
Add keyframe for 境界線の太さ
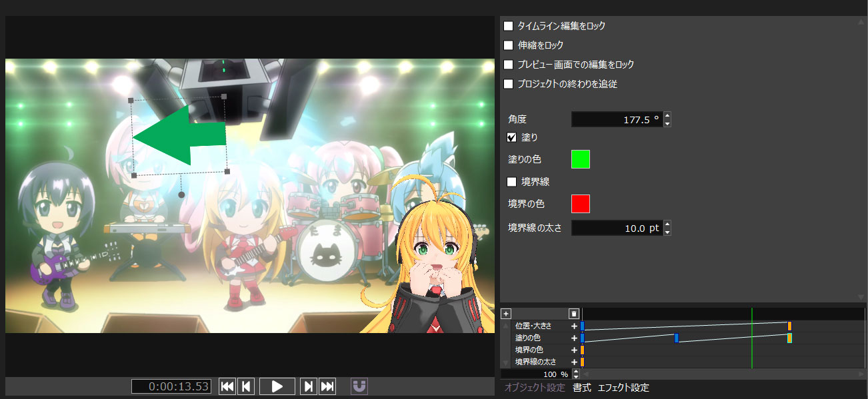click(573, 362)
